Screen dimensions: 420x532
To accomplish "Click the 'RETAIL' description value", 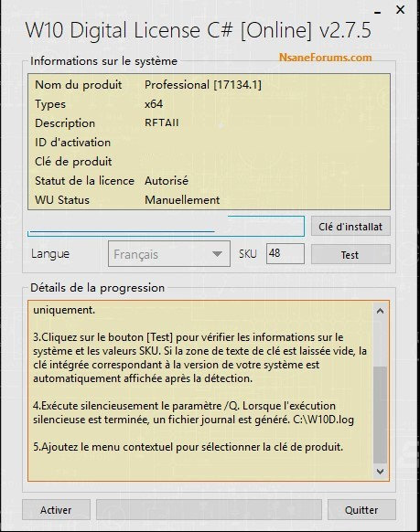I will click(x=162, y=122).
